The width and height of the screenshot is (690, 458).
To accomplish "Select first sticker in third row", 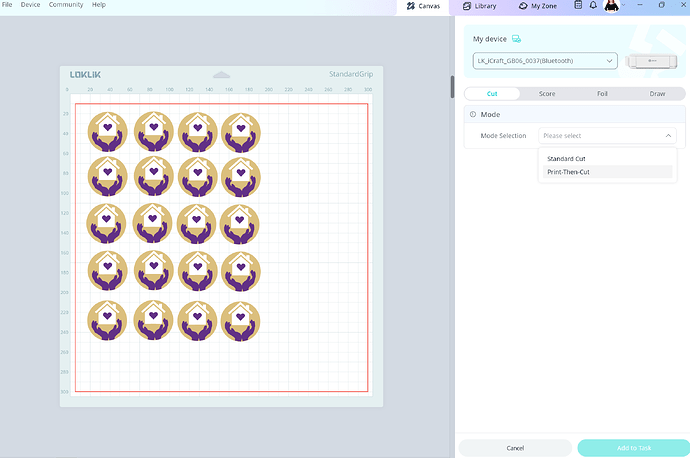I will (x=106, y=223).
